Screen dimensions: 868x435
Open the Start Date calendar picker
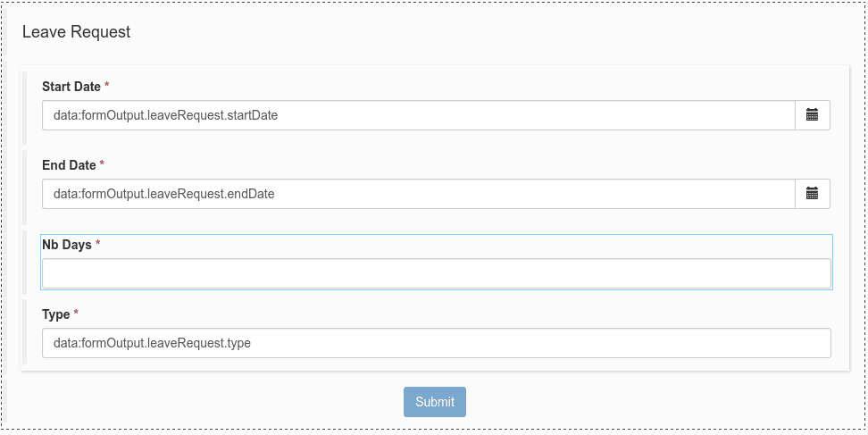pos(813,115)
